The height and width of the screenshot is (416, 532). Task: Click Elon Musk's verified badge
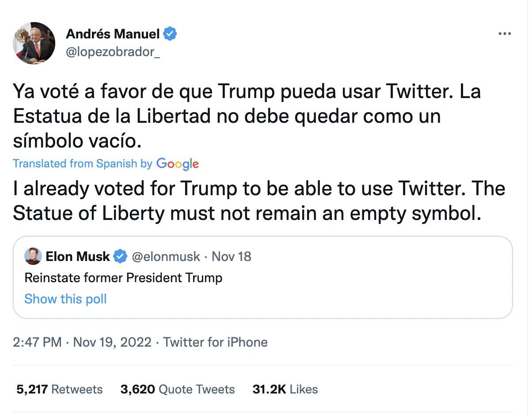pos(121,257)
